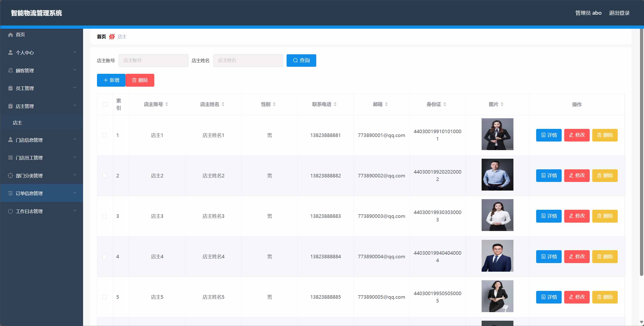The image size is (644, 326).
Task: Focus the 店主账号 search input
Action: pos(154,60)
